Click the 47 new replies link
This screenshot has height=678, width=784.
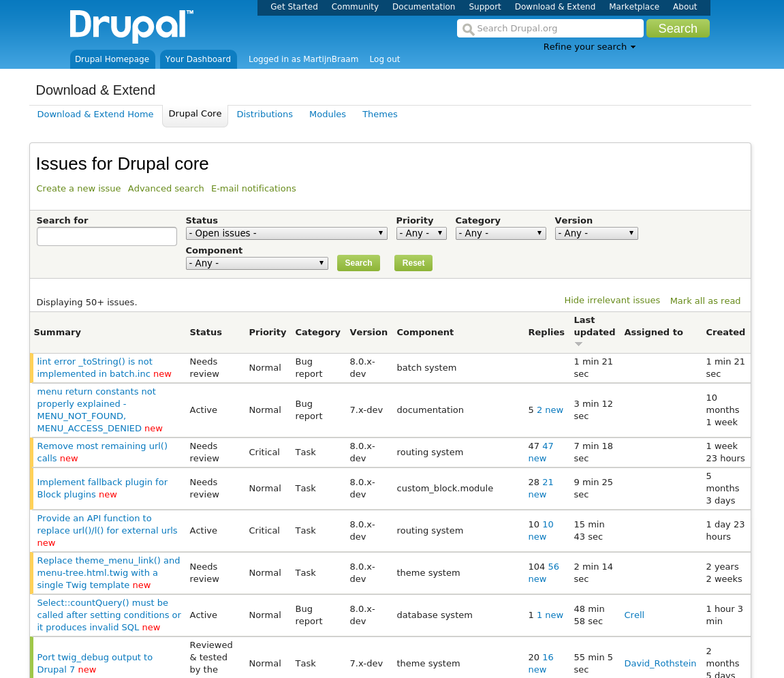coord(541,452)
